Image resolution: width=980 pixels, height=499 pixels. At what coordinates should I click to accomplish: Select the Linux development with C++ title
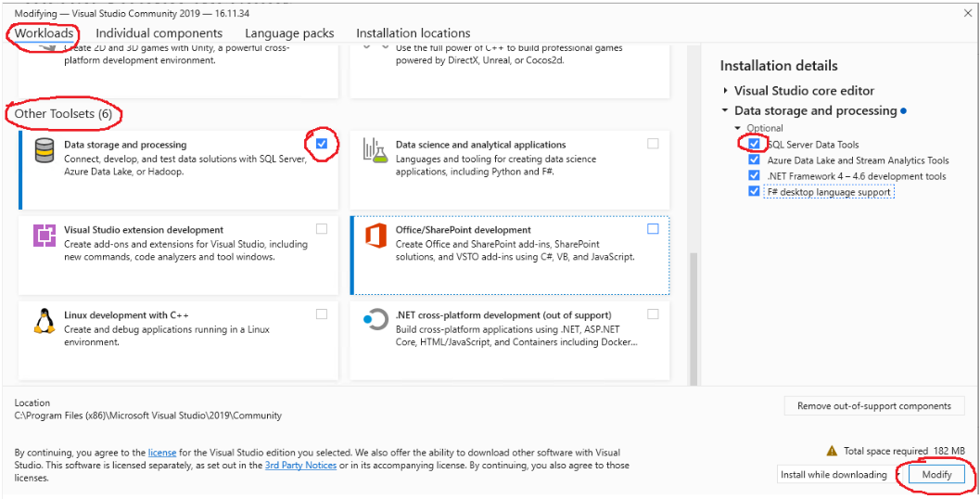click(x=126, y=315)
